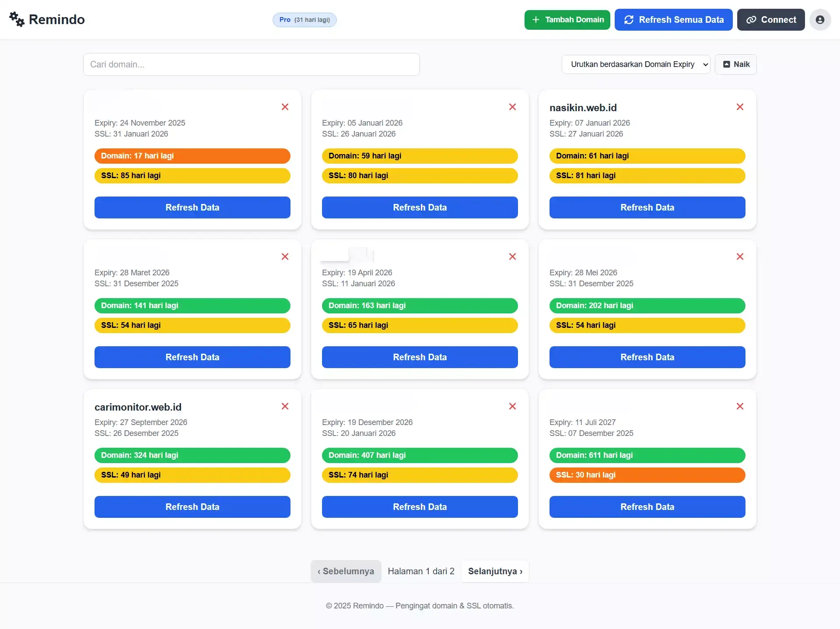Remove the nasikin.web.id card

[x=740, y=107]
